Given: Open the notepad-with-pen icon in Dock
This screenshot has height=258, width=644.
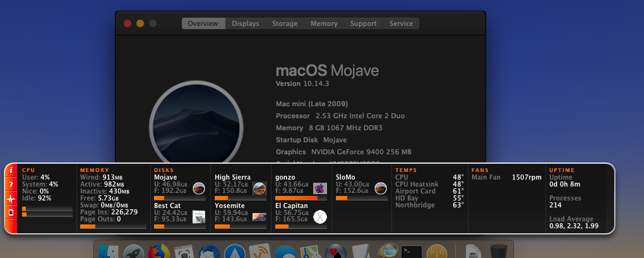Looking at the screenshot, I should click(x=361, y=252).
